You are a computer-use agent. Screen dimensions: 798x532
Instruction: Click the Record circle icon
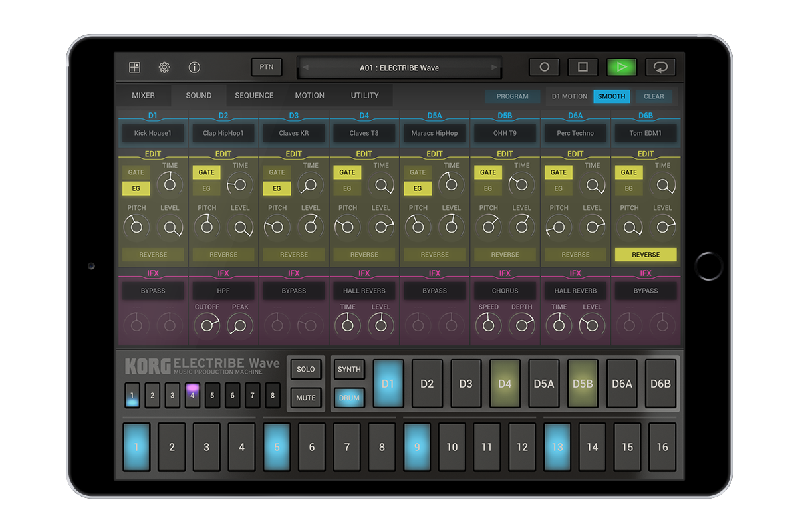click(544, 67)
